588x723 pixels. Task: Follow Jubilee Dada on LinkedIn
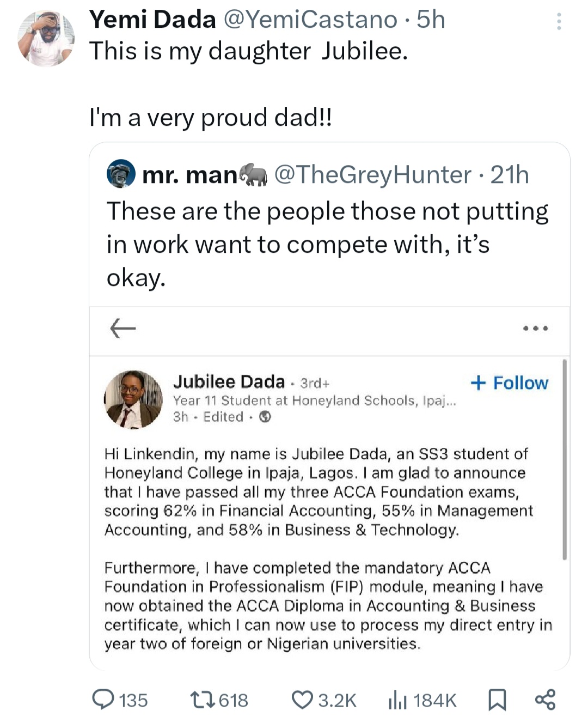tap(510, 382)
